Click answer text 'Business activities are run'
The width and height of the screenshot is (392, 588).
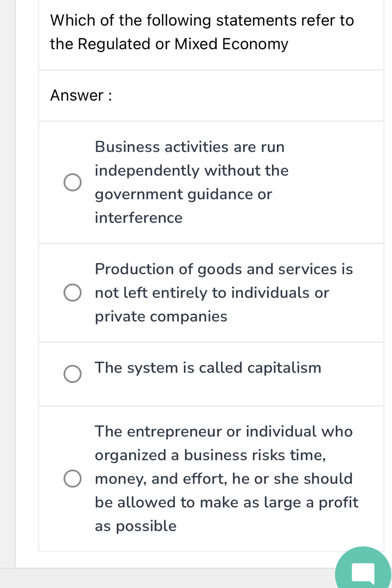pyautogui.click(x=190, y=147)
